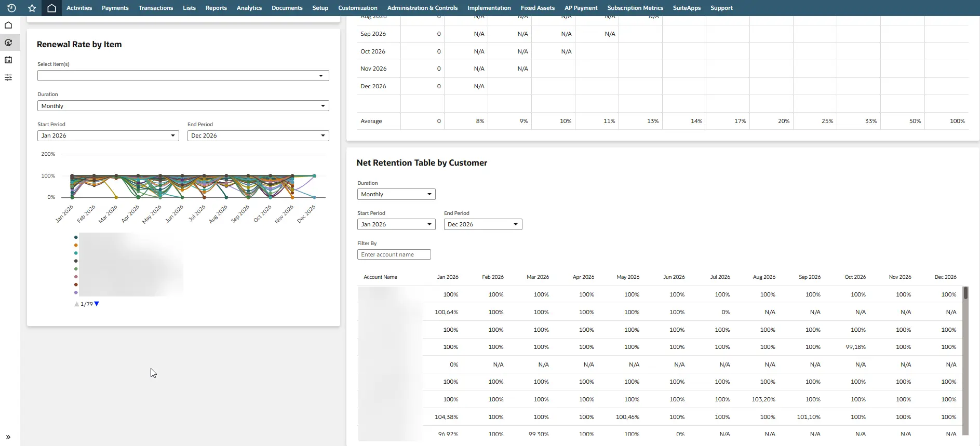Click the Average 33% cell
The image size is (980, 446).
(x=871, y=121)
